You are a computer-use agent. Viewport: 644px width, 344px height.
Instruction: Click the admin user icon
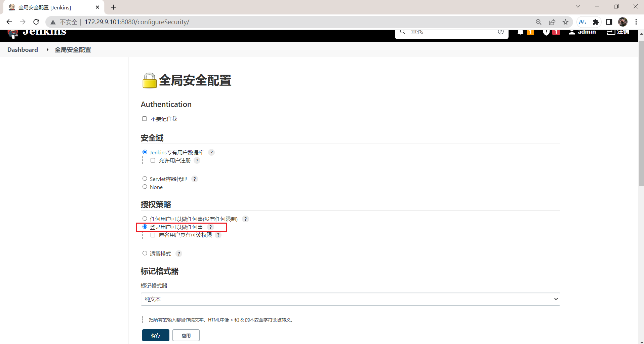tap(572, 32)
